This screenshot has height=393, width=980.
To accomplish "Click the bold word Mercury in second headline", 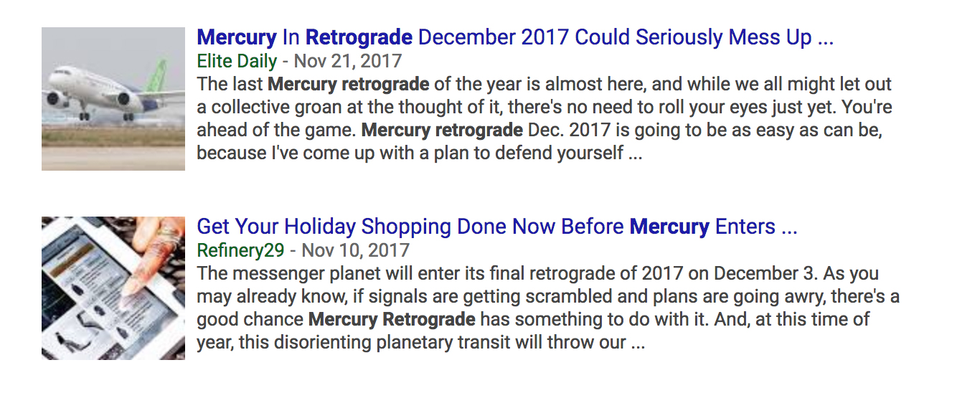I will click(669, 227).
